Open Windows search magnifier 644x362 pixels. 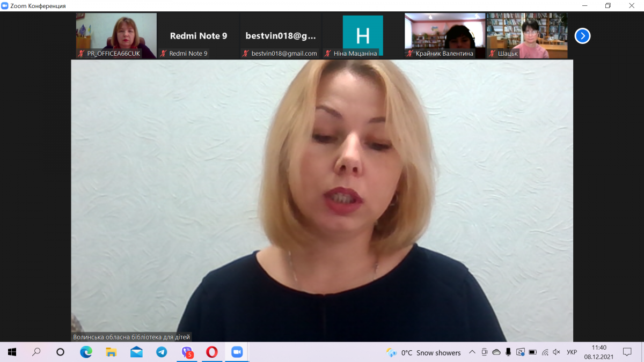tap(36, 352)
